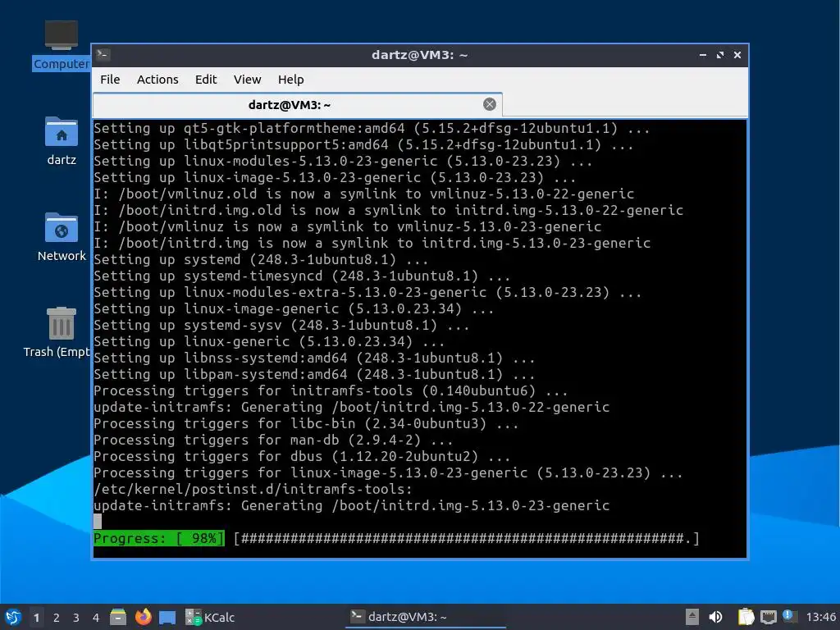Open the Lubuntu application menu
This screenshot has width=840, height=630.
pyautogui.click(x=13, y=617)
